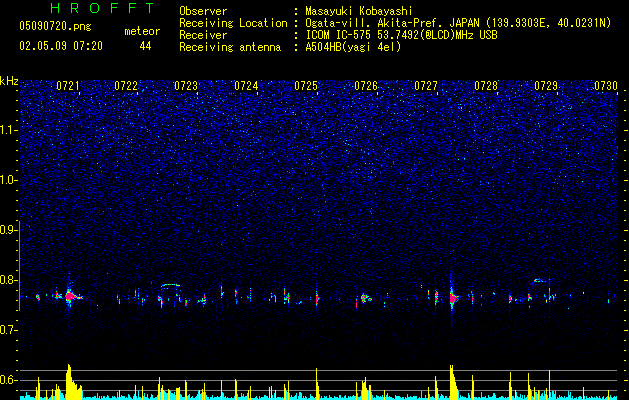This screenshot has width=629, height=400.
Task: Click the observer name Masayuki Kobayashi
Action: tap(359, 11)
